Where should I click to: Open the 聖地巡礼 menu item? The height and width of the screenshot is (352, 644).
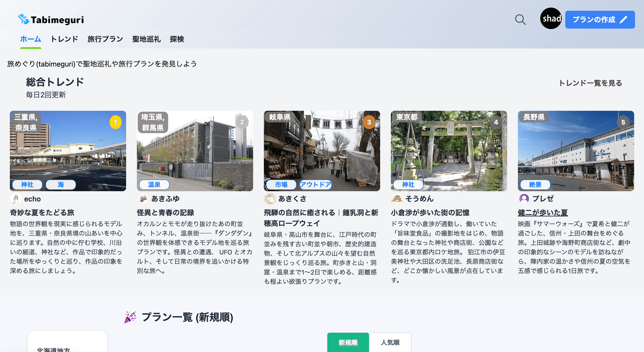point(146,39)
